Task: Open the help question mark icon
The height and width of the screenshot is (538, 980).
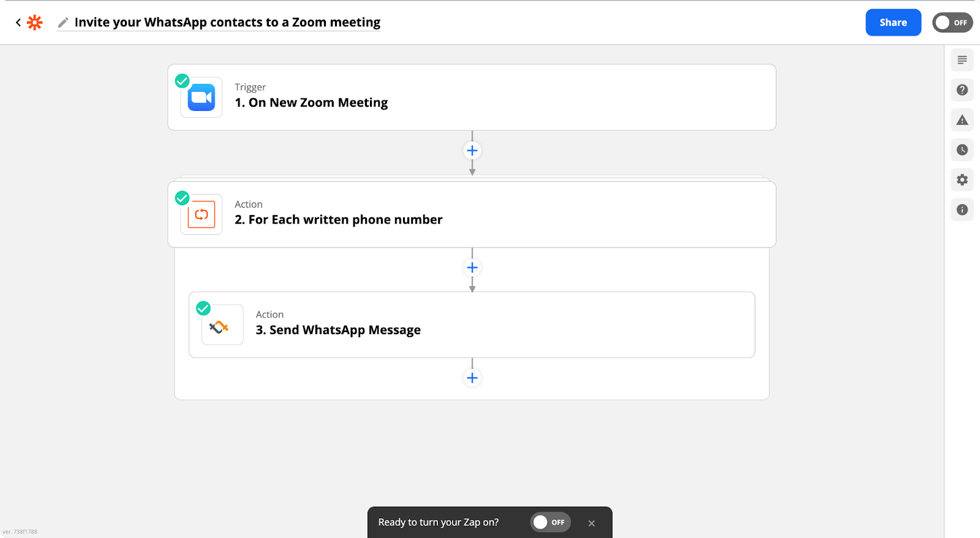Action: pyautogui.click(x=962, y=90)
